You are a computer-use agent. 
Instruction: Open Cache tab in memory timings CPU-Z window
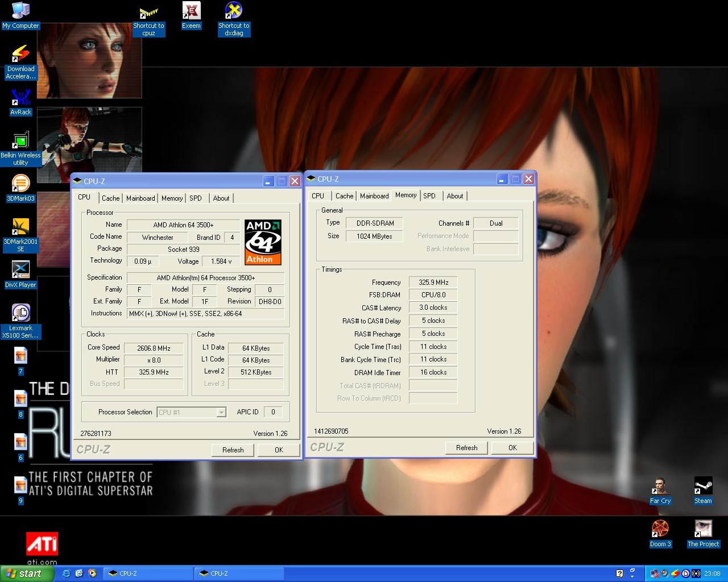point(344,196)
